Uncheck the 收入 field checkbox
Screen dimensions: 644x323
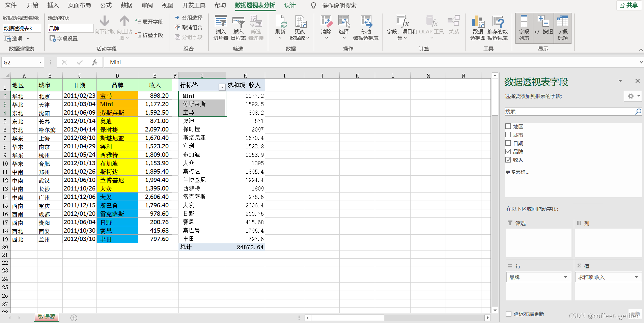pos(508,160)
